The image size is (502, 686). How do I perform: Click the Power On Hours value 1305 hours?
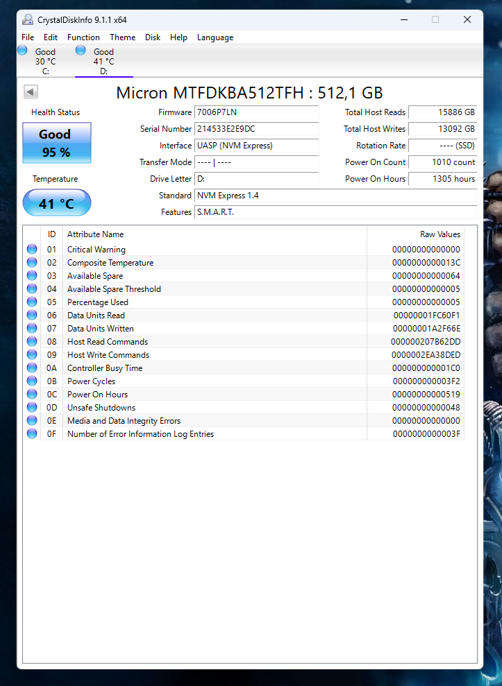point(442,178)
